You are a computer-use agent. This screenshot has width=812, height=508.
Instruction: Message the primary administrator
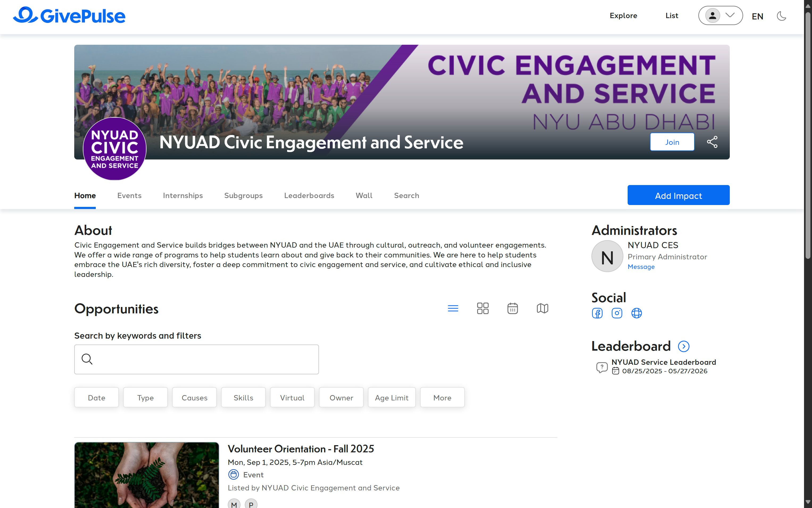click(x=641, y=267)
